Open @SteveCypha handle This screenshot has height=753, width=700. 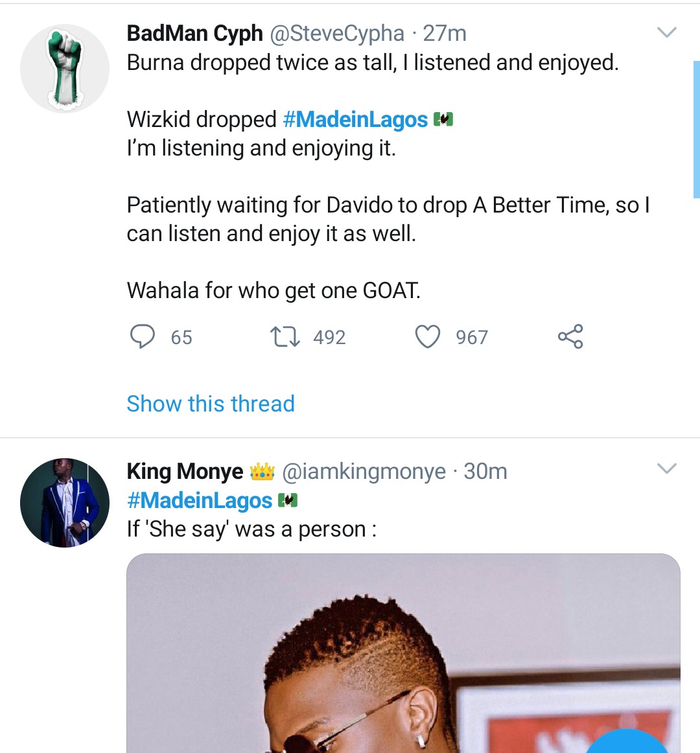[336, 33]
